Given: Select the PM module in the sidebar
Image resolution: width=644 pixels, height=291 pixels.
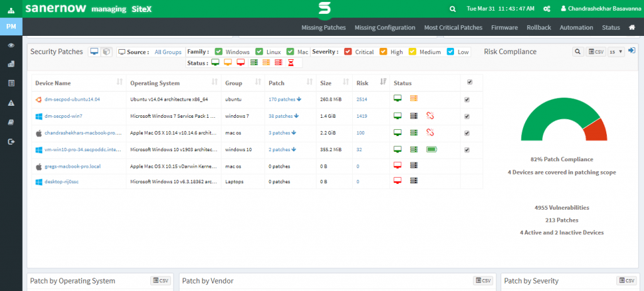Looking at the screenshot, I should pos(11,26).
